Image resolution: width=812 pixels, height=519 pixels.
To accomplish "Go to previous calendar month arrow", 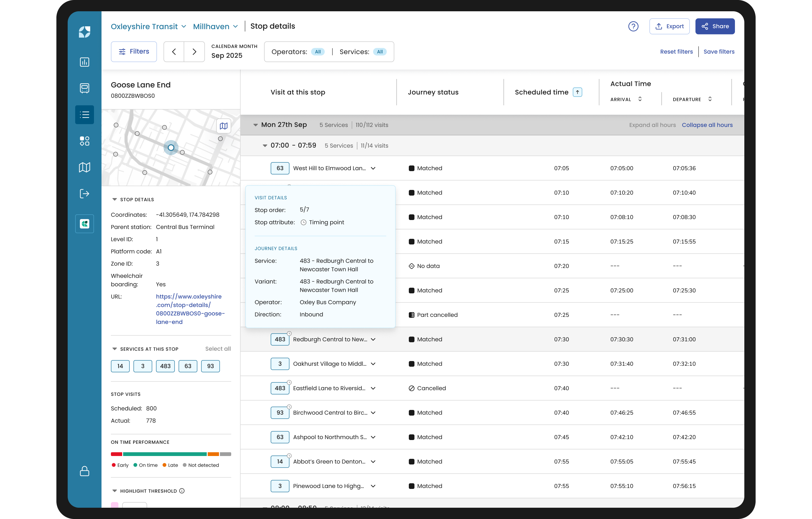I will [174, 52].
